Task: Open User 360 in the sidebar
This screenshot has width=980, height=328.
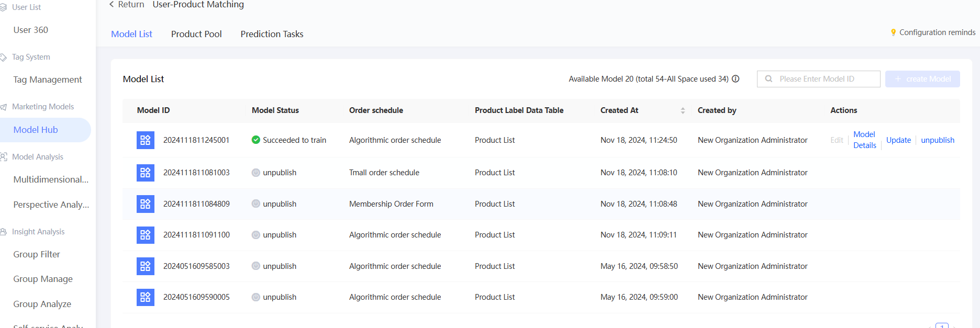Action: coord(31,30)
